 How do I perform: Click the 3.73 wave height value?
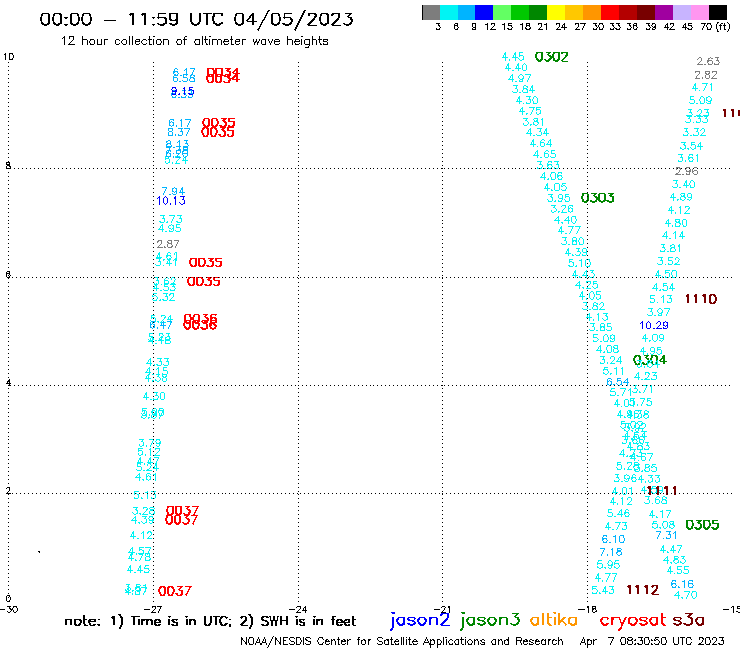click(171, 219)
